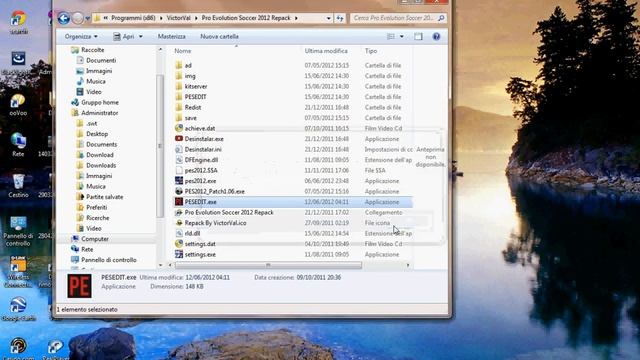Image resolution: width=640 pixels, height=360 pixels.
Task: Open Raccolte in the navigation pane
Action: pyautogui.click(x=92, y=50)
